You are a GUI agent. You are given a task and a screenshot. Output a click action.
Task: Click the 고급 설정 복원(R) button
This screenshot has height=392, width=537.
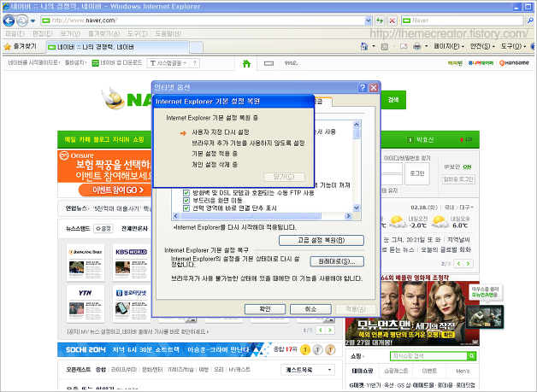coord(322,240)
